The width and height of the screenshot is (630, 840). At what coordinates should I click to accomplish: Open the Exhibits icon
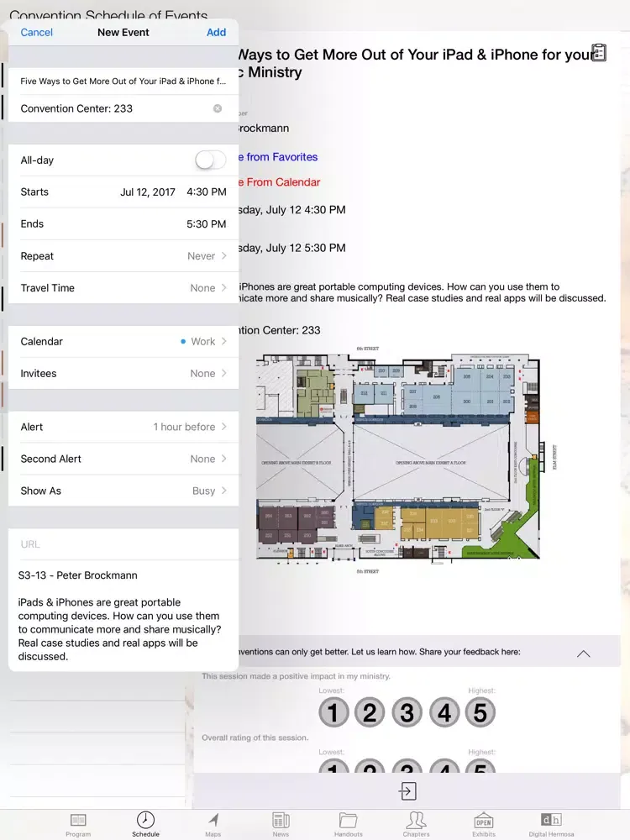pos(483,820)
